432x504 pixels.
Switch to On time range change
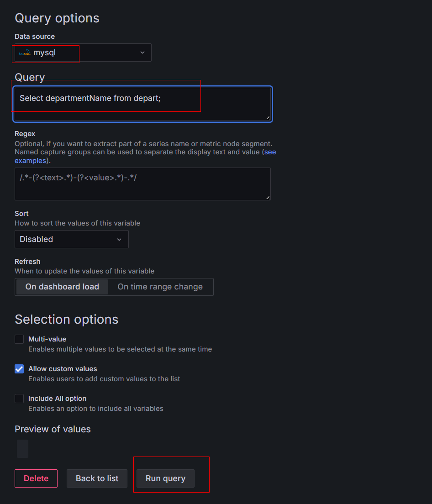click(x=160, y=287)
